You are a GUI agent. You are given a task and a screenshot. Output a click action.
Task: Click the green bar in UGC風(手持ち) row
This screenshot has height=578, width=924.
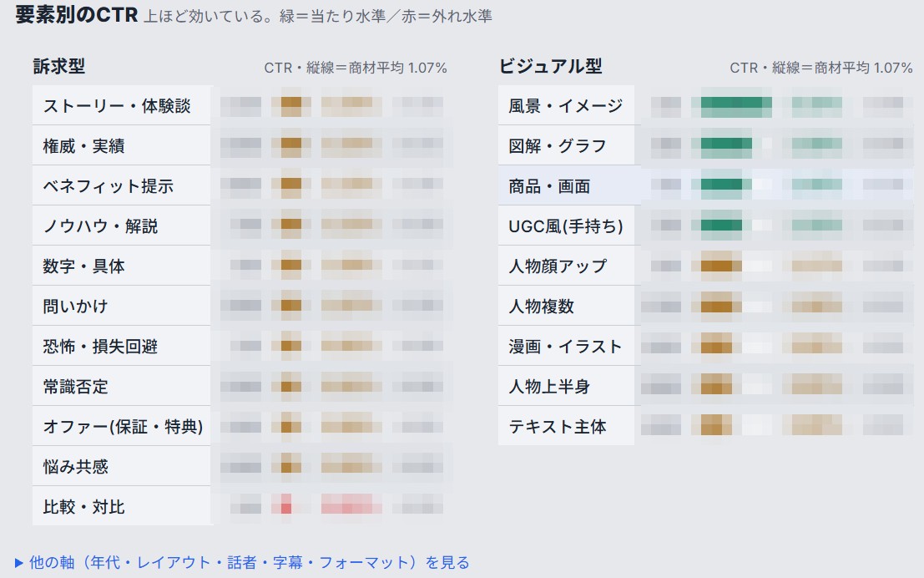[721, 224]
